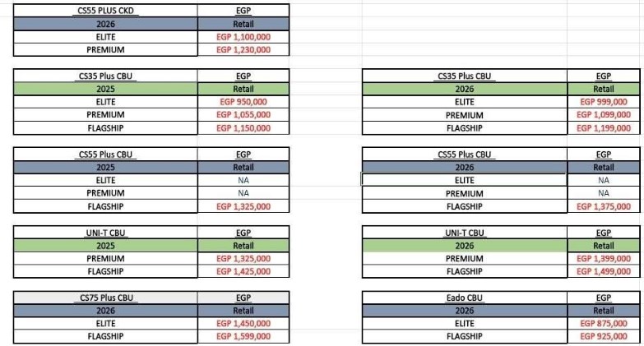Click the EGP 1,150,000 Flagship price
Image resolution: width=644 pixels, height=346 pixels.
[x=243, y=127]
